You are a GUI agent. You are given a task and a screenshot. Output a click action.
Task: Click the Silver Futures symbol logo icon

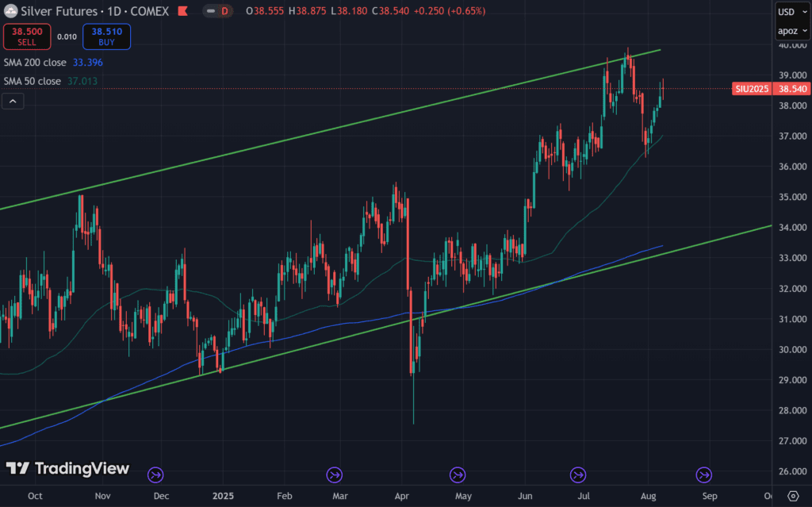click(x=10, y=11)
